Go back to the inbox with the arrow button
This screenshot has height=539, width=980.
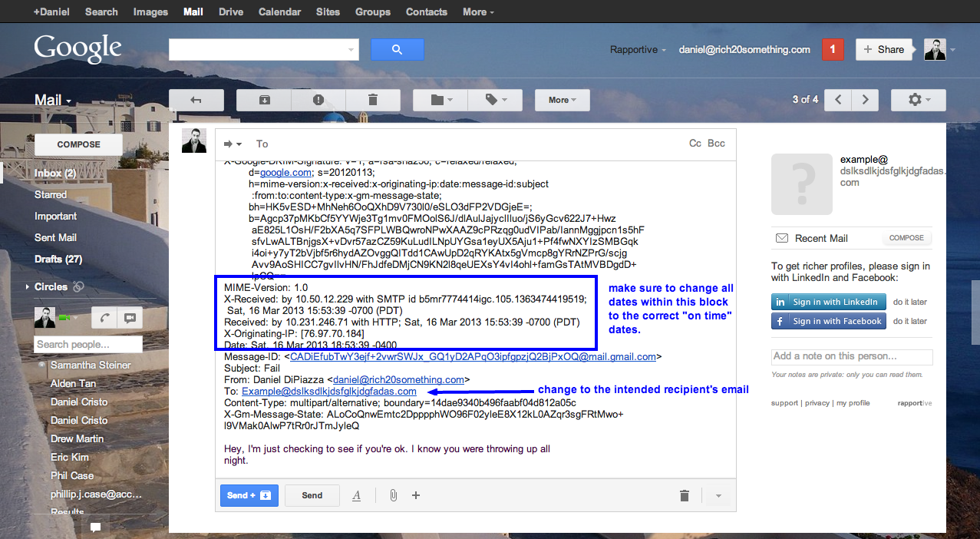(x=196, y=100)
